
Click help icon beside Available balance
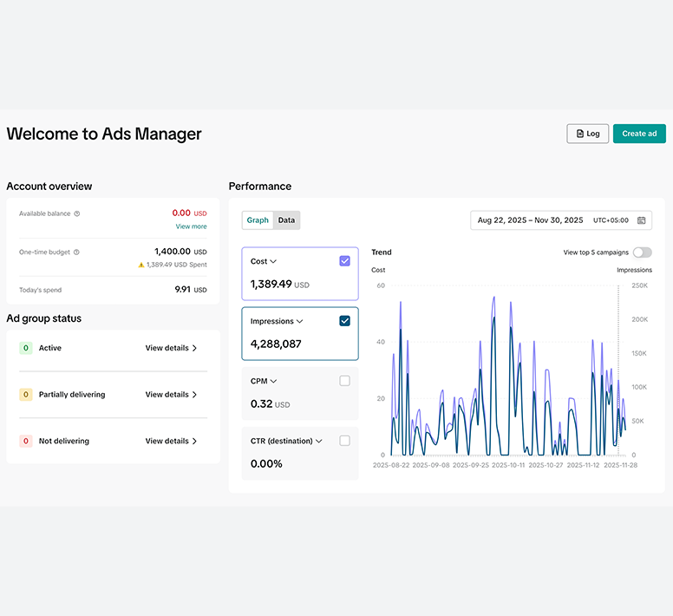pos(77,213)
